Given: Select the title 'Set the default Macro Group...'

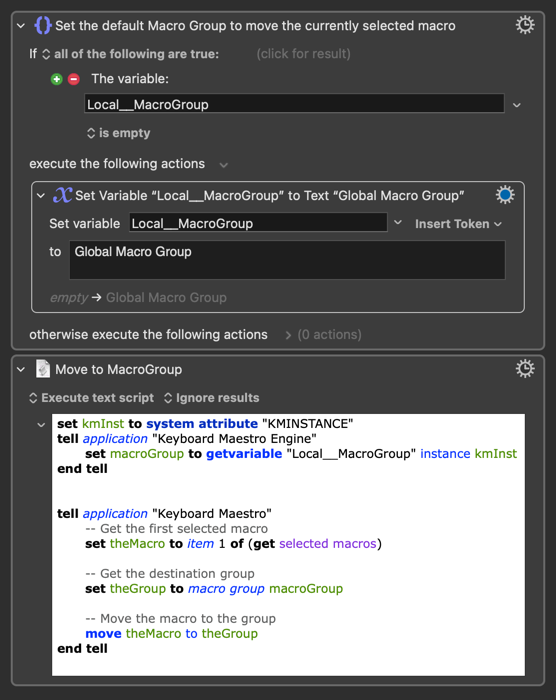Looking at the screenshot, I should [x=255, y=25].
